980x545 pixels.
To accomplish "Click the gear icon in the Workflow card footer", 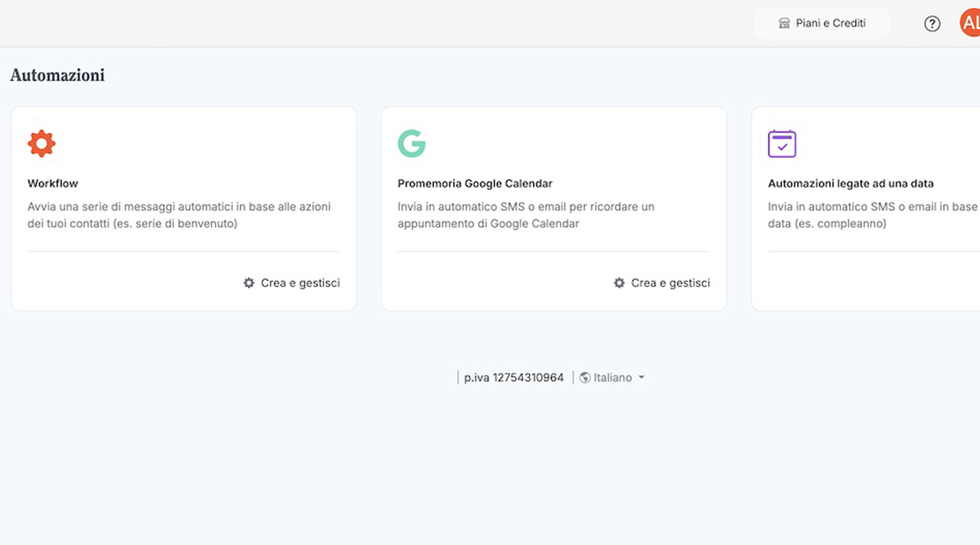I will 249,283.
